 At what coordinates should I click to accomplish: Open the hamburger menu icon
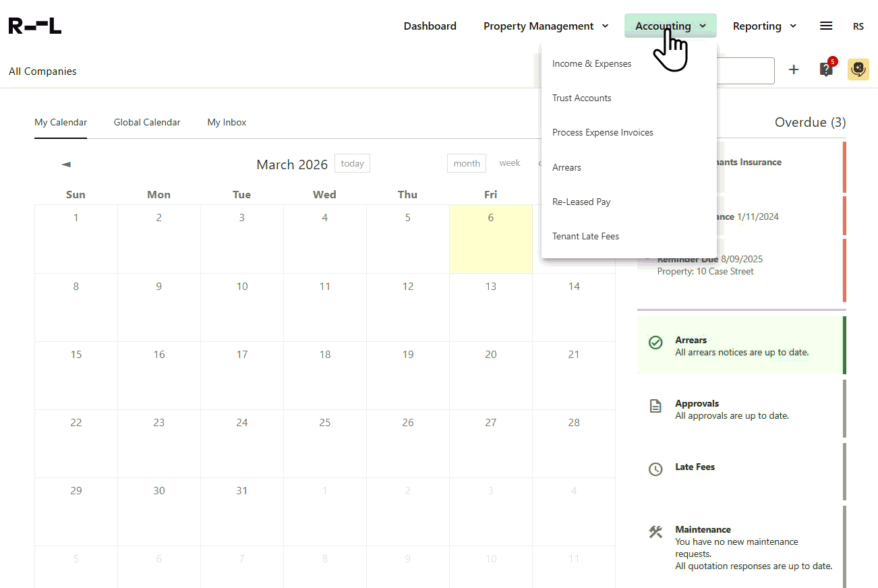tap(826, 26)
